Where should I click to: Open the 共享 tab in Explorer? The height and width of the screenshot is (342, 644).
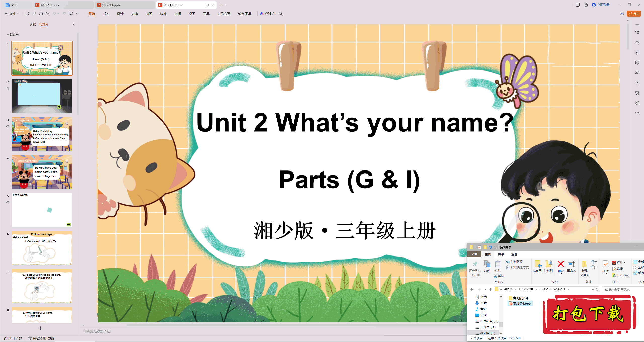coord(501,254)
